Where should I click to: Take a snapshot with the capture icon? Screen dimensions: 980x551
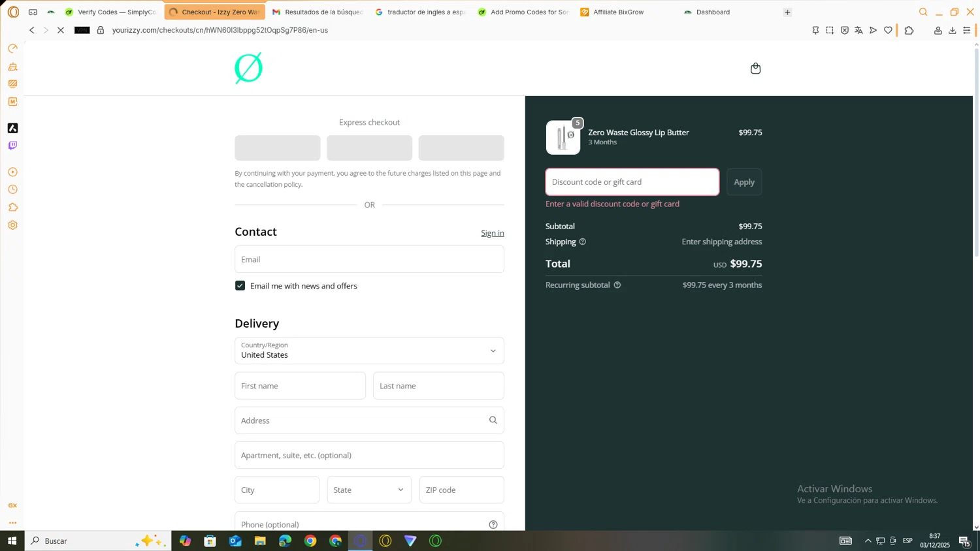[x=830, y=30]
